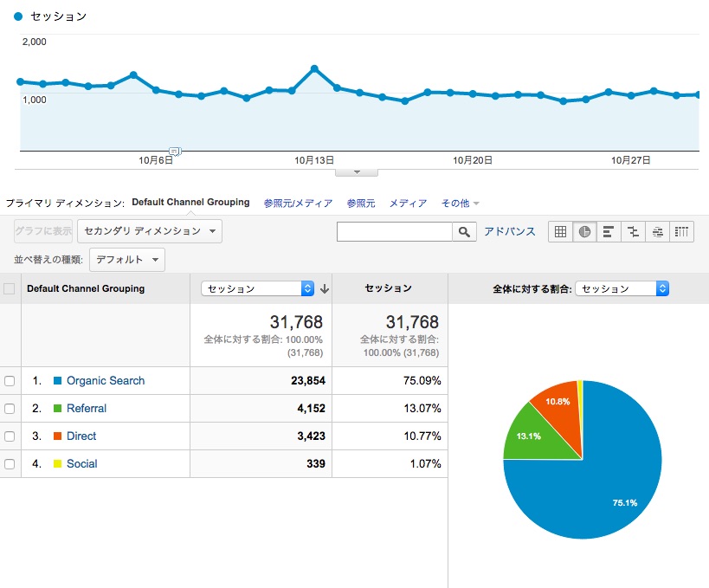The height and width of the screenshot is (588, 709).
Task: Open the Organic Search channel link
Action: pos(106,381)
